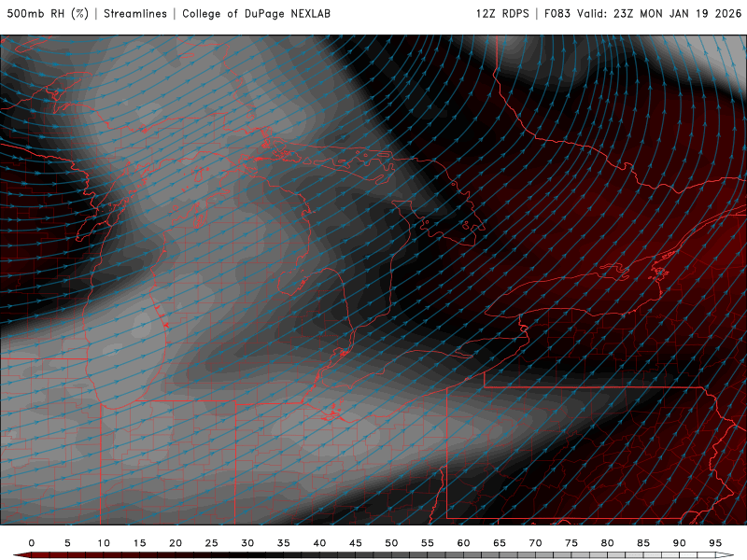Click the '55' value on the colorbar scale

coord(428,543)
